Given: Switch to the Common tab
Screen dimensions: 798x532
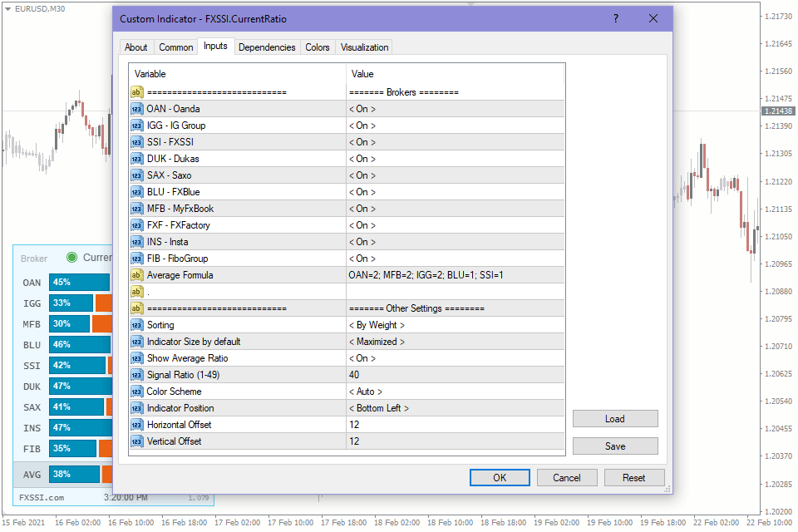Looking at the screenshot, I should pyautogui.click(x=175, y=47).
